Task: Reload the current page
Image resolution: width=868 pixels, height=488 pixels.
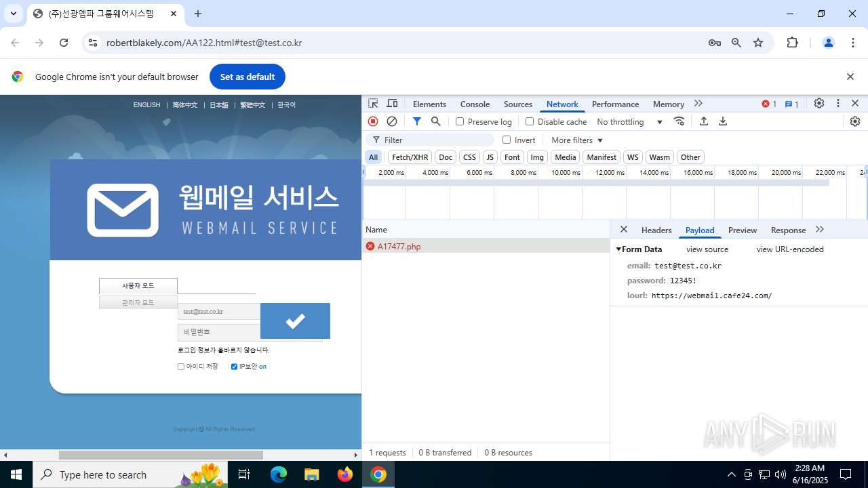Action: click(x=64, y=43)
